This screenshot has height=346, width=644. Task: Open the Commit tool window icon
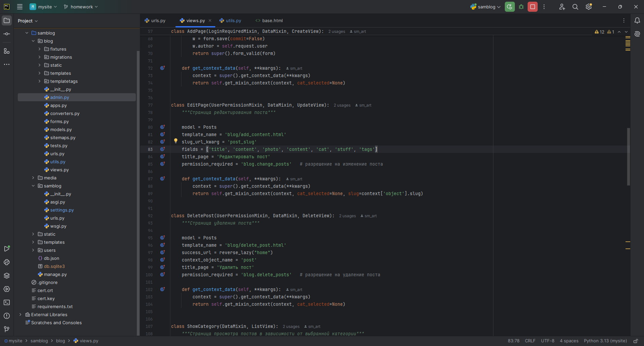(7, 34)
